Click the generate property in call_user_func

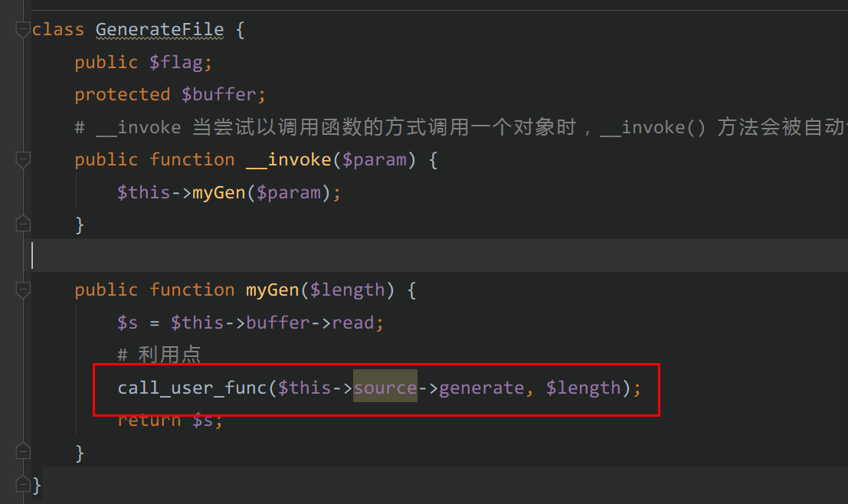pos(481,388)
